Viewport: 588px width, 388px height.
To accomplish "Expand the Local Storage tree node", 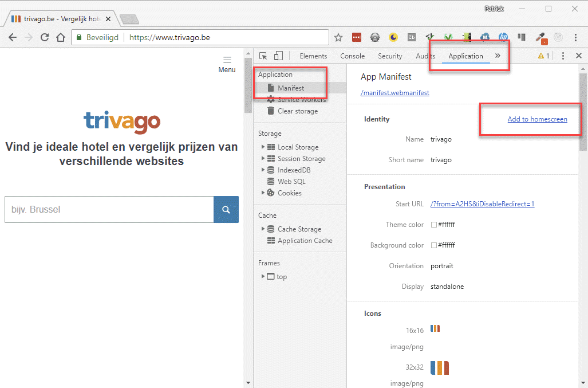I will click(263, 147).
